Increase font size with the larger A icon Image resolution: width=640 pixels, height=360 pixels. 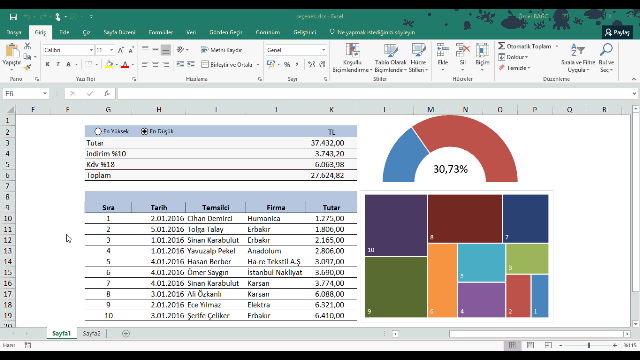pos(121,50)
